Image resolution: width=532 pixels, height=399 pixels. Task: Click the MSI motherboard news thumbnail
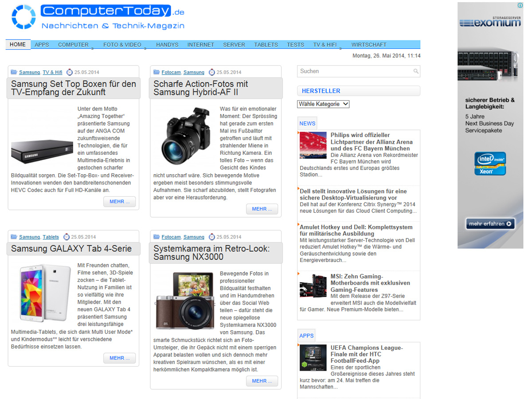point(313,286)
